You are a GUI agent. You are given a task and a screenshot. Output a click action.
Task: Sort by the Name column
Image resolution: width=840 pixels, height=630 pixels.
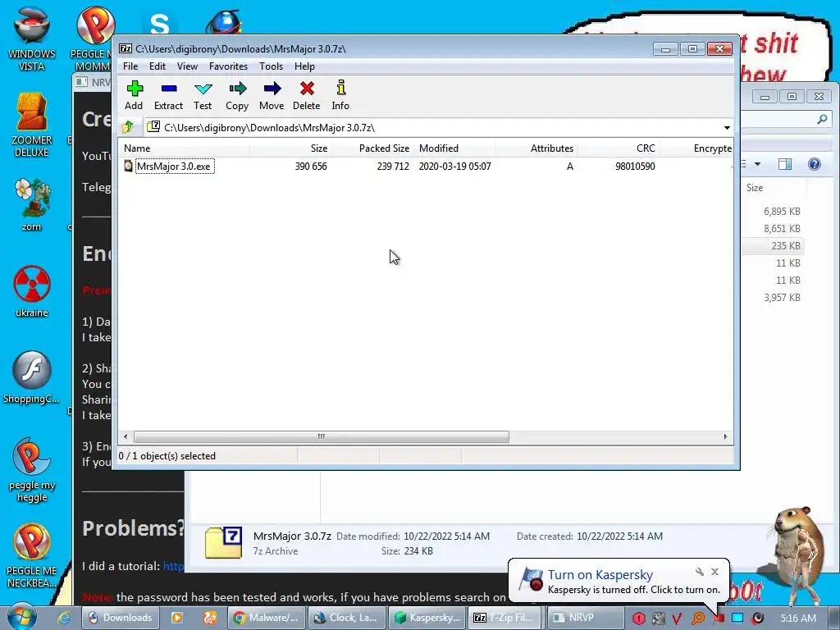click(185, 148)
